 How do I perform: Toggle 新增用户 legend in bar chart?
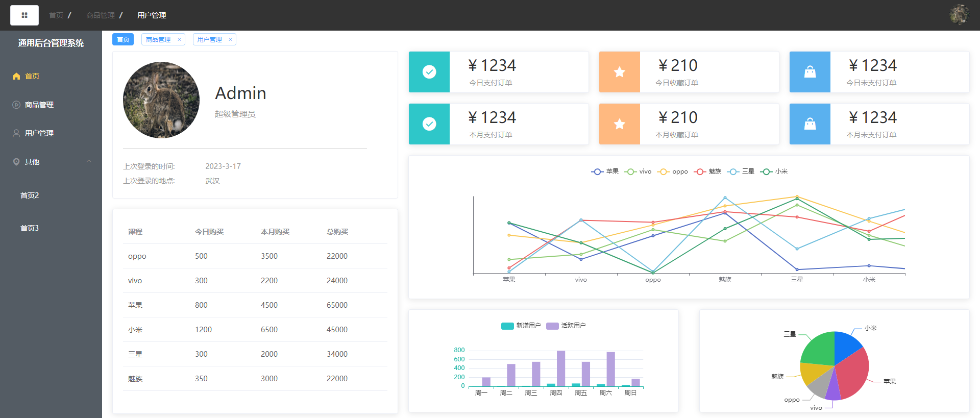click(x=521, y=326)
